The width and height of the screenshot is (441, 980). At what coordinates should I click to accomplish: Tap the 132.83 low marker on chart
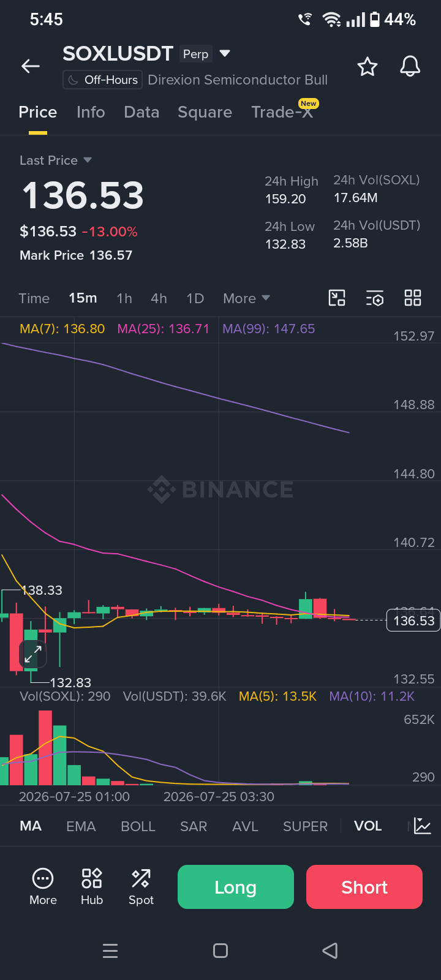(70, 682)
